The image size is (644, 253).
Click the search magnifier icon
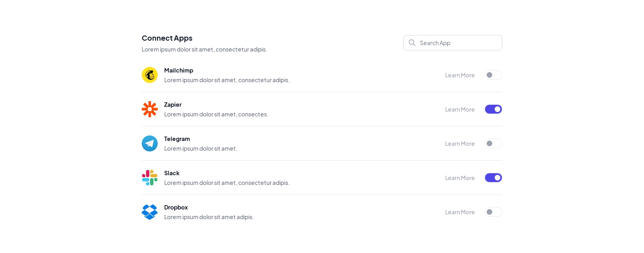click(412, 43)
